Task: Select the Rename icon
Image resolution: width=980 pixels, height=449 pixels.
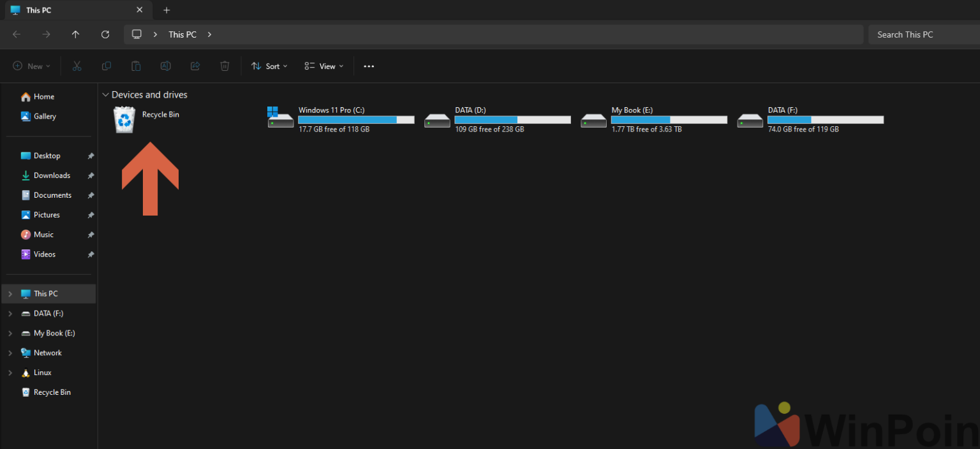Action: (x=165, y=66)
